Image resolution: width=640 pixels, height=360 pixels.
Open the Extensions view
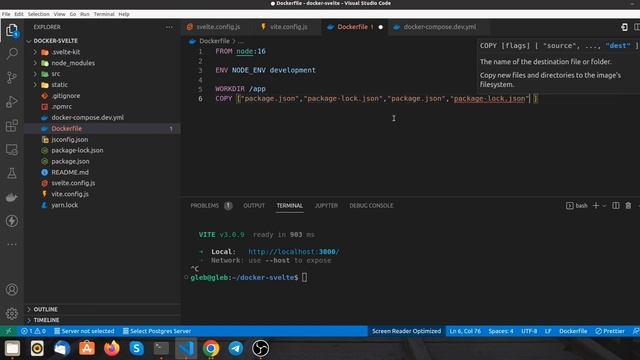[x=12, y=126]
